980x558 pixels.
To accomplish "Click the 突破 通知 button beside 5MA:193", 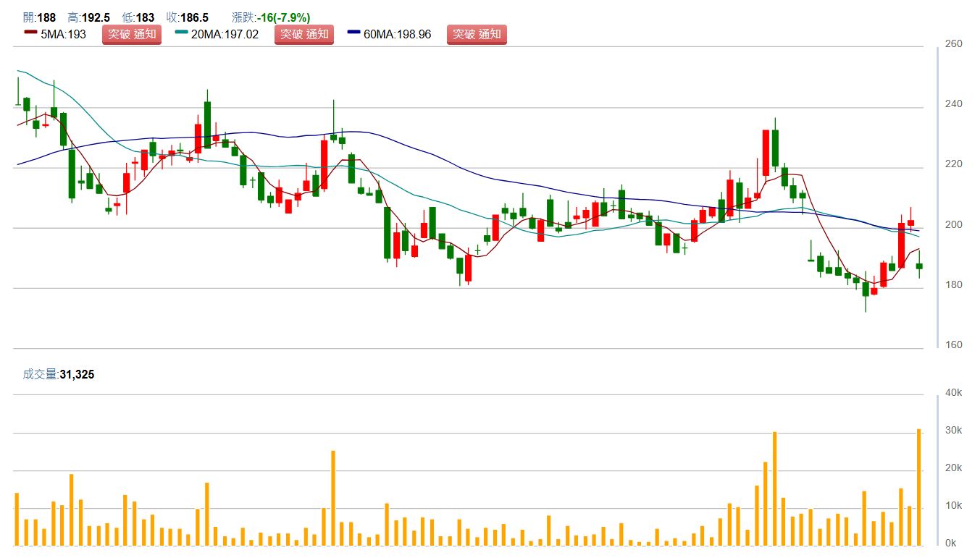I will (x=131, y=34).
